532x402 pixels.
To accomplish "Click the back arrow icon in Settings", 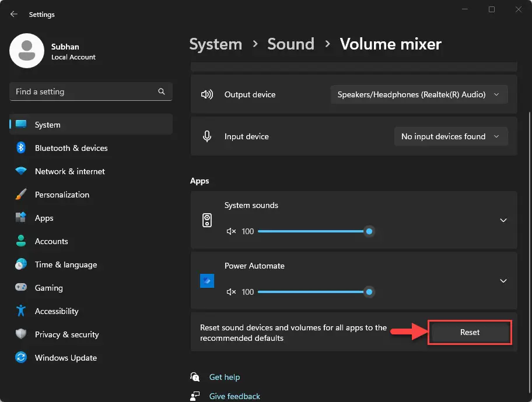I will 13,14.
